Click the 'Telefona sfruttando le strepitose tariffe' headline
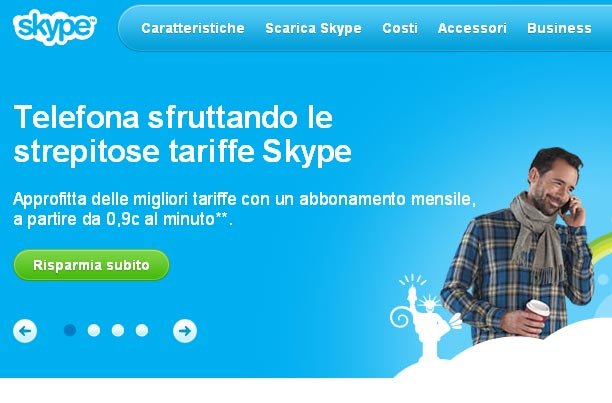This screenshot has height=403, width=612. coord(182,134)
